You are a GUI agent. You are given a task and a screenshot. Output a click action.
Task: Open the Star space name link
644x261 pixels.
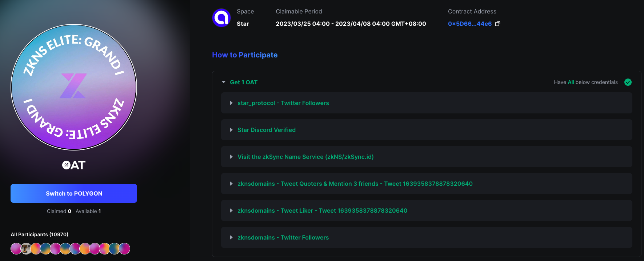(x=243, y=24)
